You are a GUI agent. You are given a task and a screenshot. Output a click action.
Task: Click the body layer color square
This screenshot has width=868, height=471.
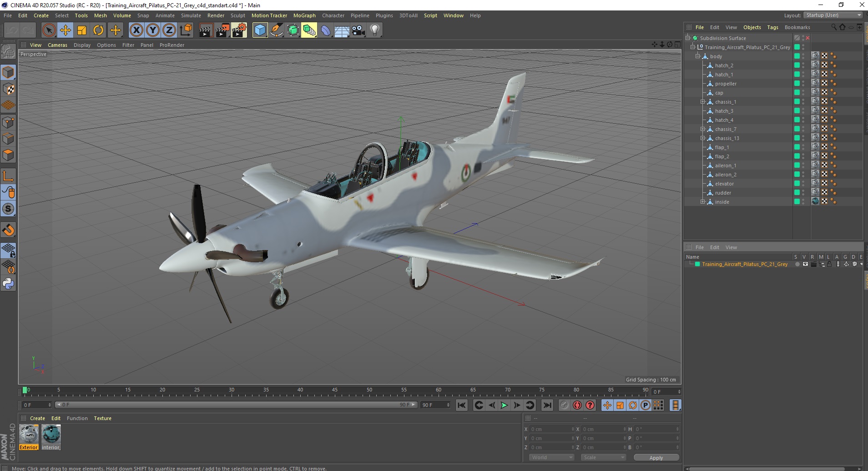coord(797,56)
